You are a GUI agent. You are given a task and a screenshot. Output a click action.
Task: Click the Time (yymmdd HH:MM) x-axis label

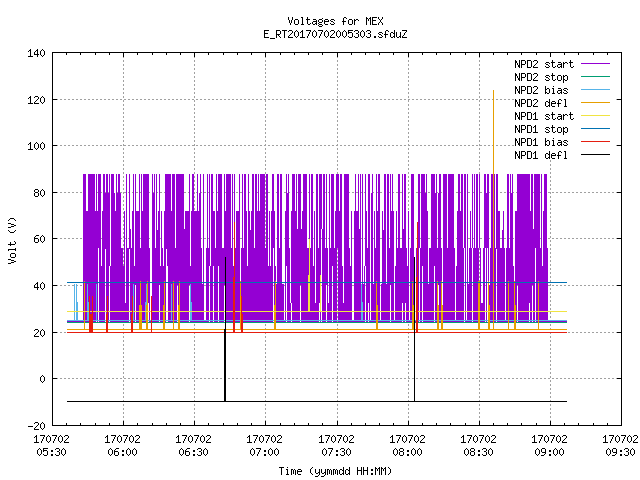click(335, 471)
